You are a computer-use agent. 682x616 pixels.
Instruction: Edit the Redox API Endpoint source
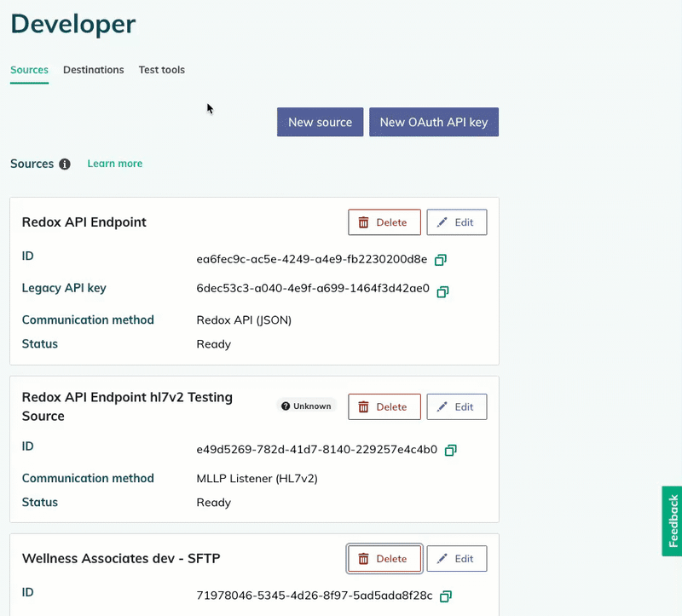[457, 222]
